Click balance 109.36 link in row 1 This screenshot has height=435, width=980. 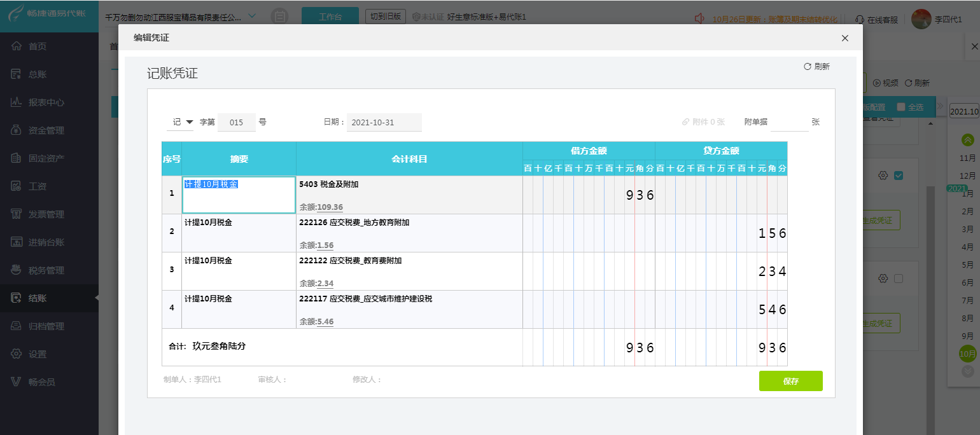point(330,207)
